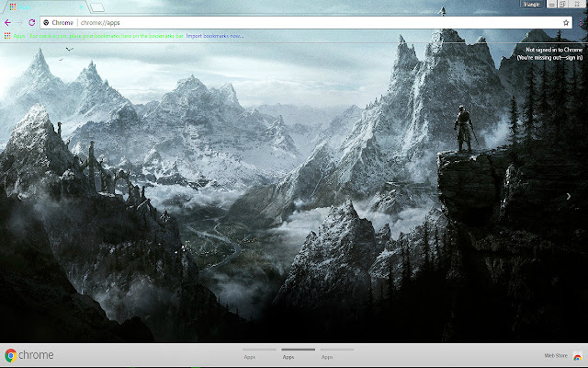Close the Apps tab

tap(81, 6)
